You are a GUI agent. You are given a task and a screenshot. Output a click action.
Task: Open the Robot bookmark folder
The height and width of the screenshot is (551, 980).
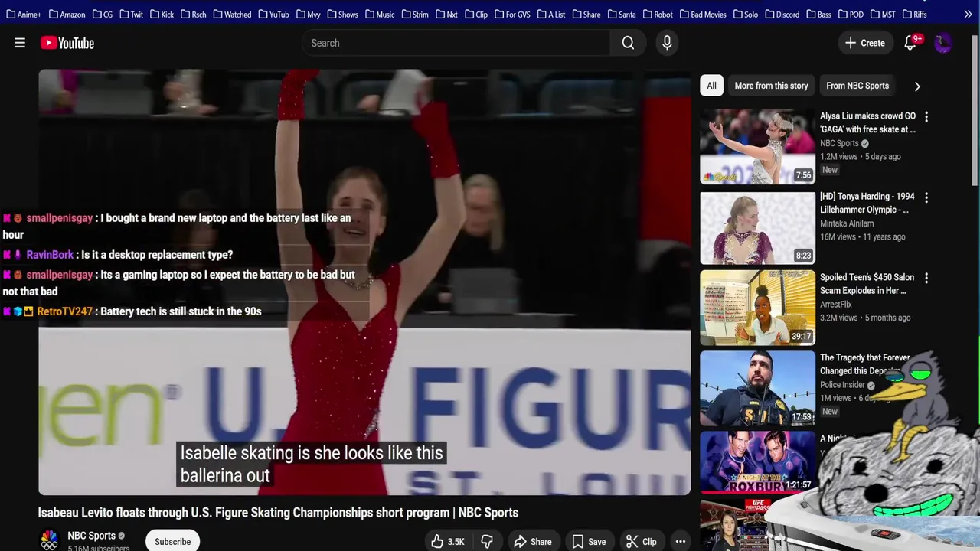[658, 14]
